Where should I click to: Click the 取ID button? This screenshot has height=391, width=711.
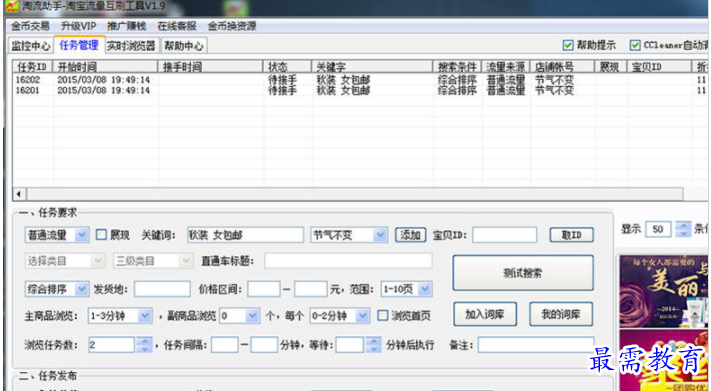[x=571, y=235]
